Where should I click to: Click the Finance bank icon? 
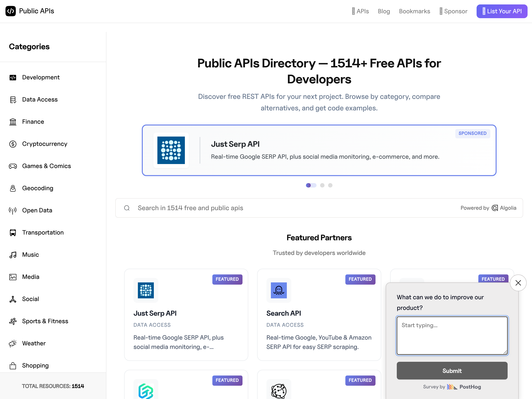pos(13,122)
